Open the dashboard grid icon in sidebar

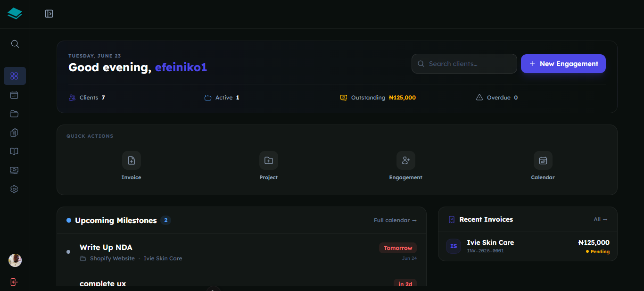[x=15, y=76]
